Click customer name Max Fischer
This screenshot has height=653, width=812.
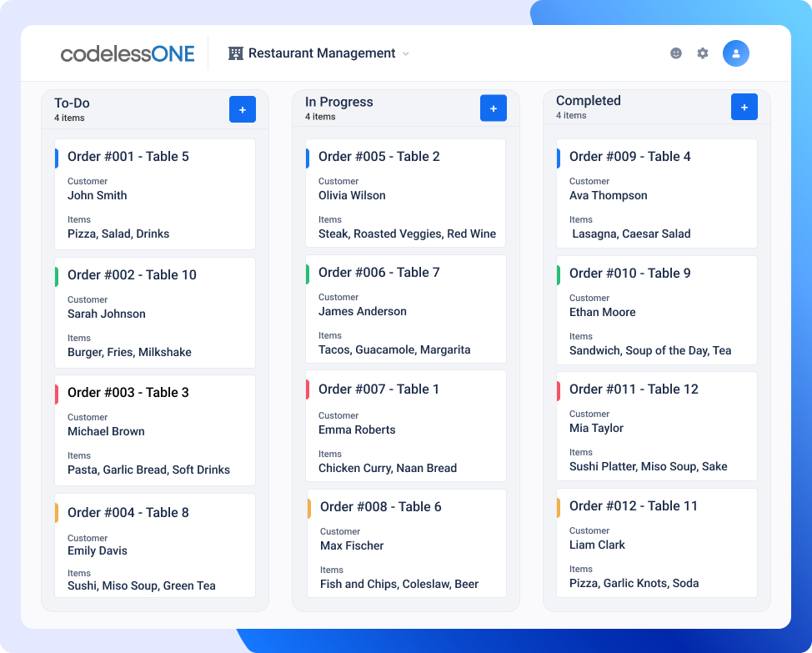[352, 545]
